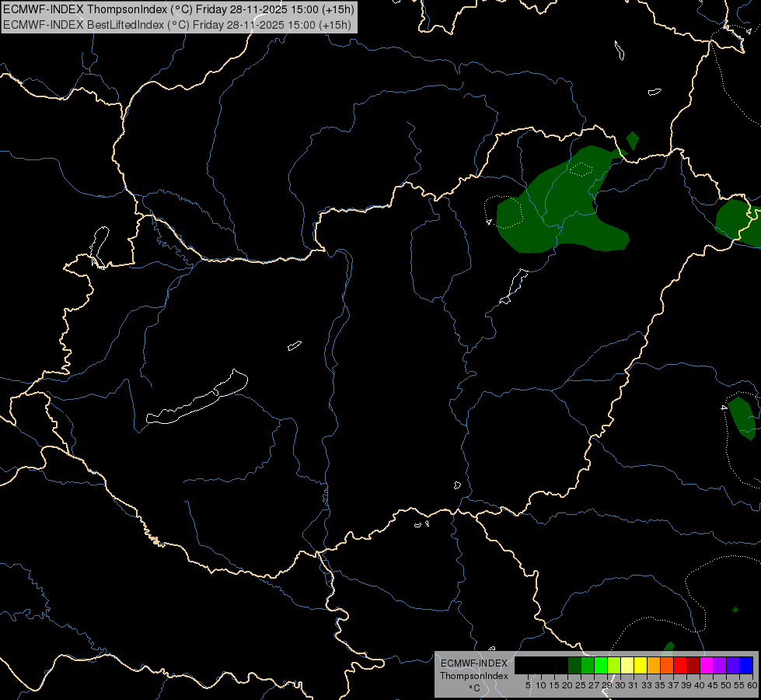The image size is (761, 700).
Task: Click the '-4' contour label near the right edge
Action: tap(724, 407)
